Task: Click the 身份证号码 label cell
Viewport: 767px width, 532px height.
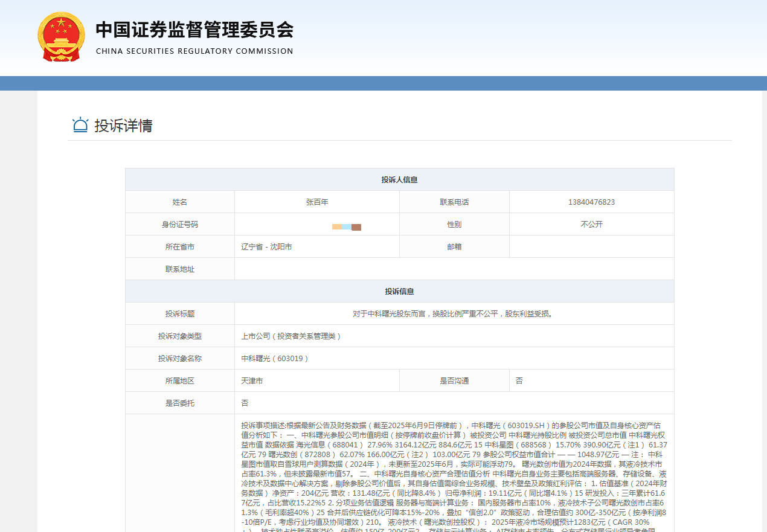Action: pyautogui.click(x=180, y=225)
